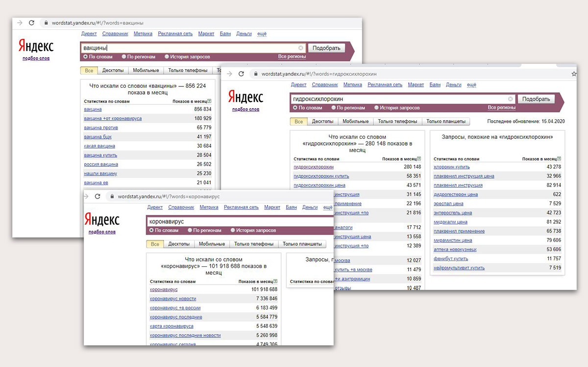This screenshot has height=367, width=588.
Task: Open нейромультивит купить query link
Action: pos(459,268)
